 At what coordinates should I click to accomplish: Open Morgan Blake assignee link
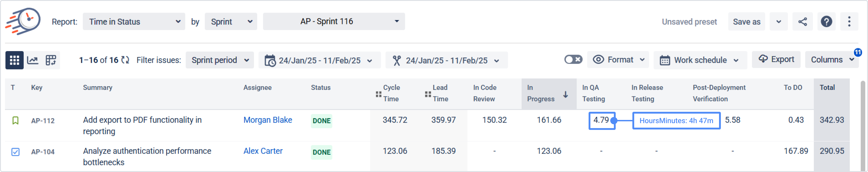(x=267, y=120)
